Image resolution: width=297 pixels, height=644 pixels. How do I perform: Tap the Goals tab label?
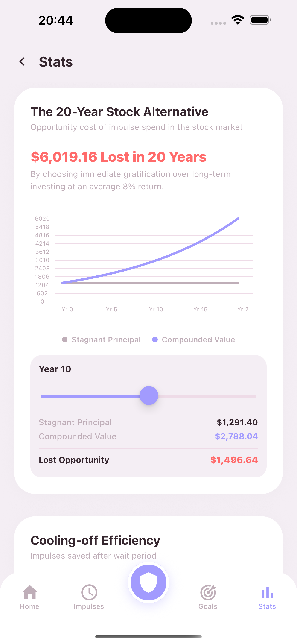tap(208, 606)
